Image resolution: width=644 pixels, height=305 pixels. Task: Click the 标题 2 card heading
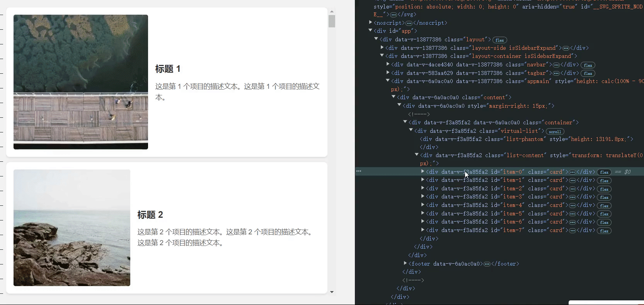[150, 215]
